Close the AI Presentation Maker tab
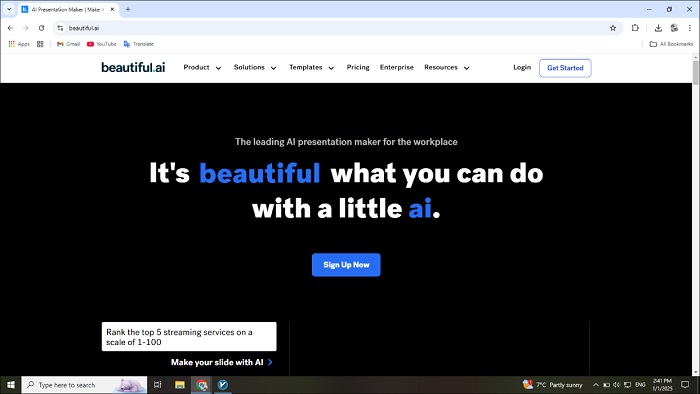The height and width of the screenshot is (394, 700). [x=112, y=9]
